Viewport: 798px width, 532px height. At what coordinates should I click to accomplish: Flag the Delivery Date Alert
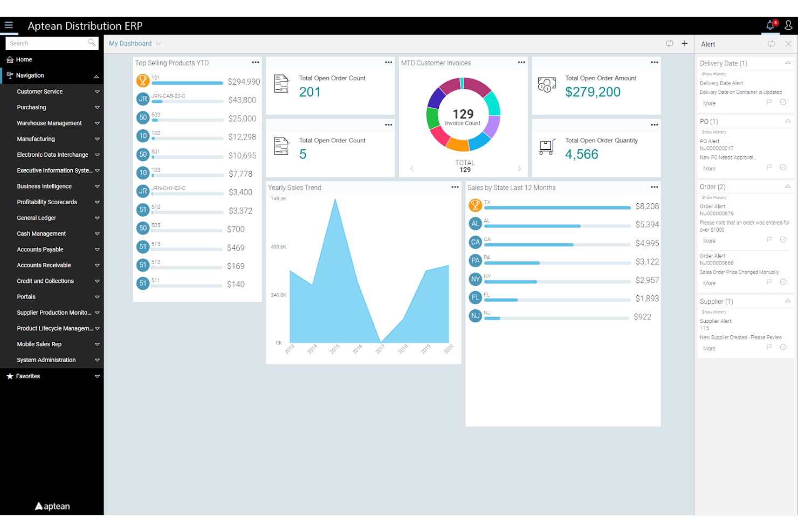(769, 102)
